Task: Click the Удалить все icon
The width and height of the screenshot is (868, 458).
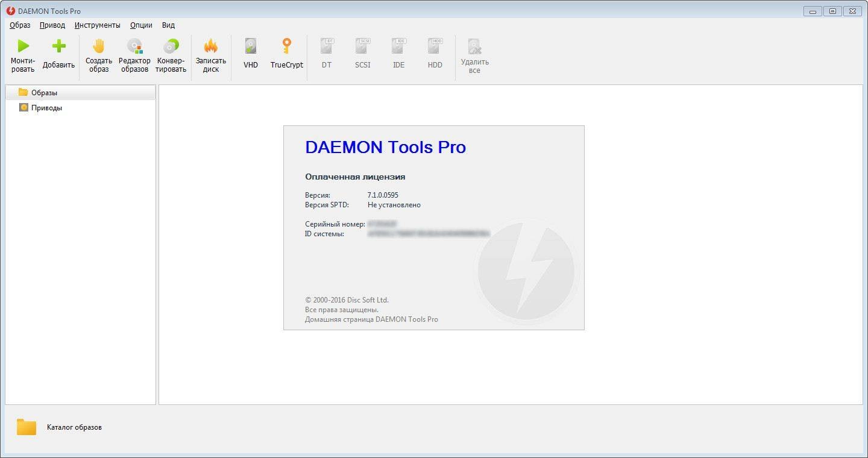Action: pos(475,46)
